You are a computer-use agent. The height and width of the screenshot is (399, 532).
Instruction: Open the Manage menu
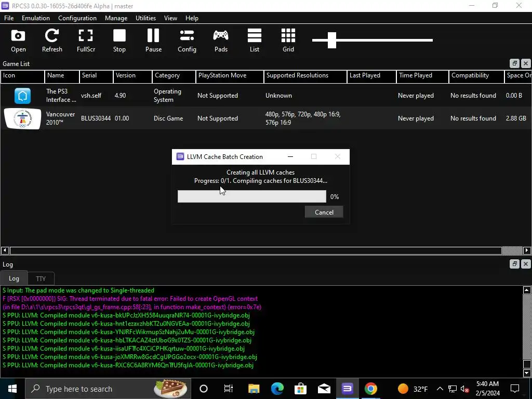[116, 18]
